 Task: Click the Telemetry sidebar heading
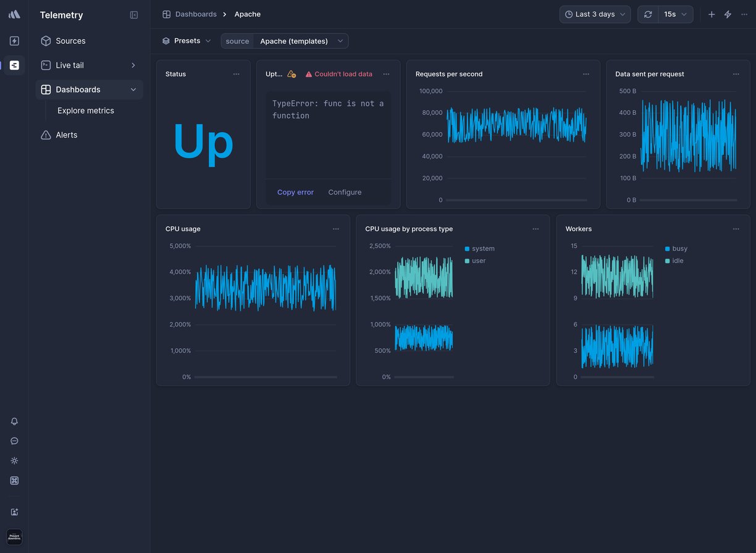point(61,15)
